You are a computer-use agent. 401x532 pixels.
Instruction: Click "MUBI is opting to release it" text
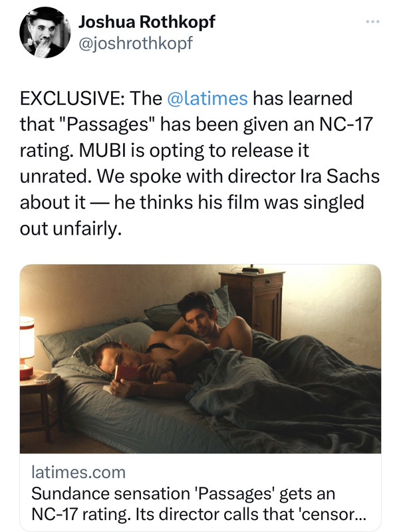194,151
